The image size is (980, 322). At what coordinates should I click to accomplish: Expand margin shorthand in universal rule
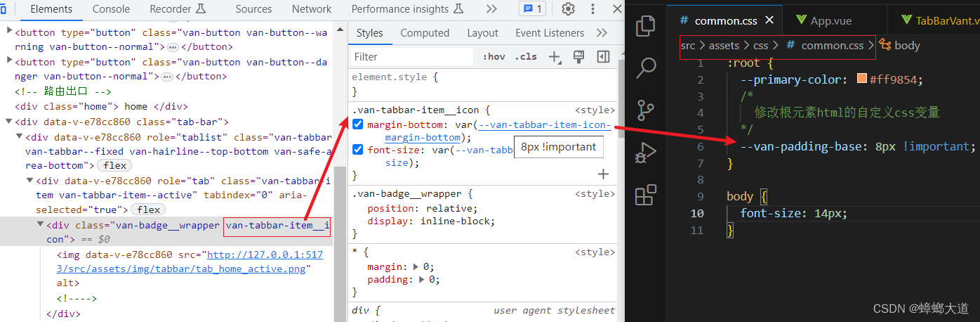point(417,266)
